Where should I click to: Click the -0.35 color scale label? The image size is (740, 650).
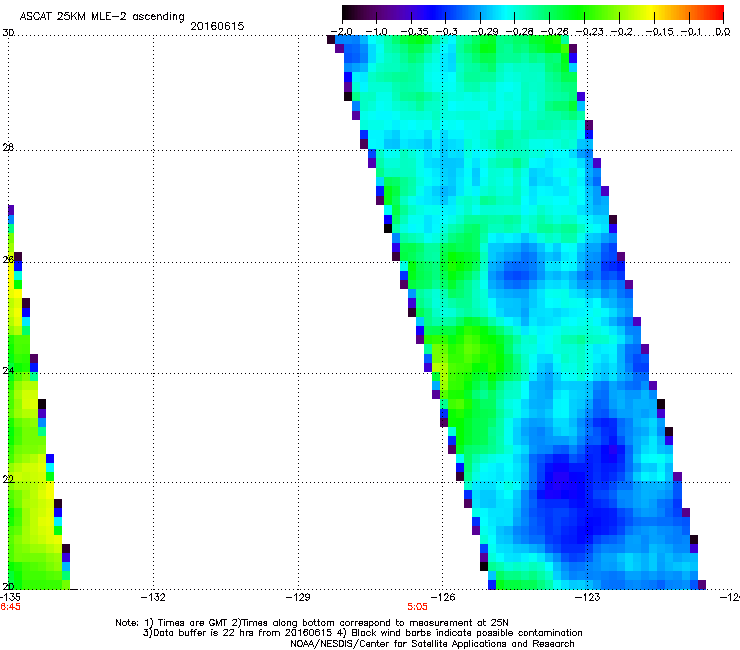pos(414,32)
